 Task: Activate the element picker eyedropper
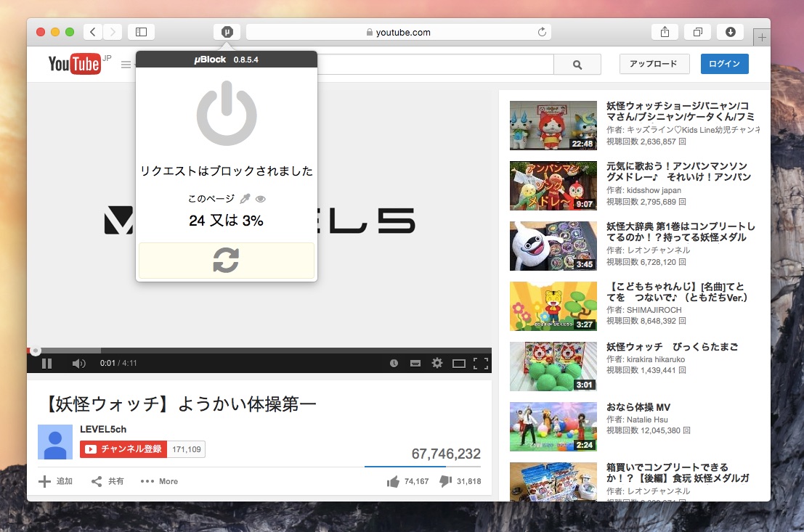coord(245,199)
